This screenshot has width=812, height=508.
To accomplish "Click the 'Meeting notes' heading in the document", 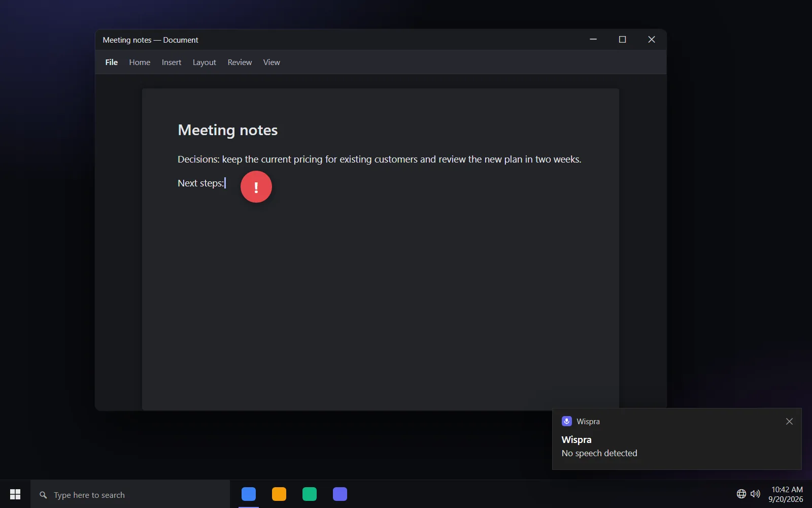I will (227, 130).
